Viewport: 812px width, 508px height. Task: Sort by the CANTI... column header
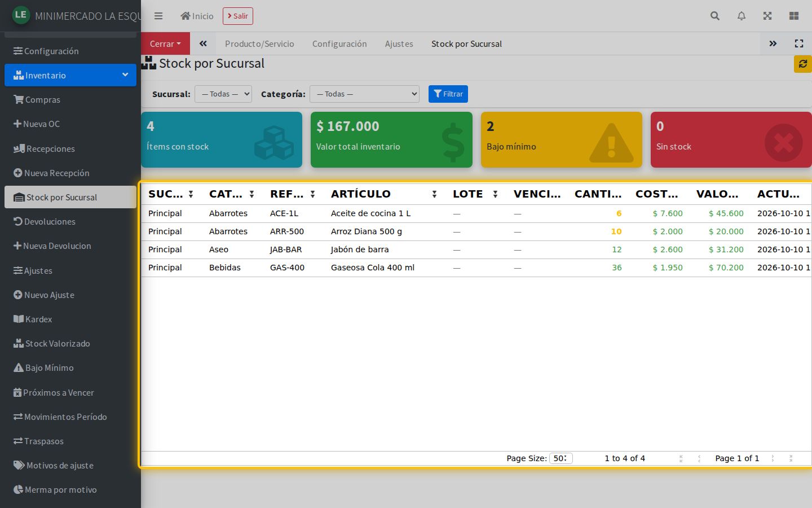pyautogui.click(x=598, y=194)
